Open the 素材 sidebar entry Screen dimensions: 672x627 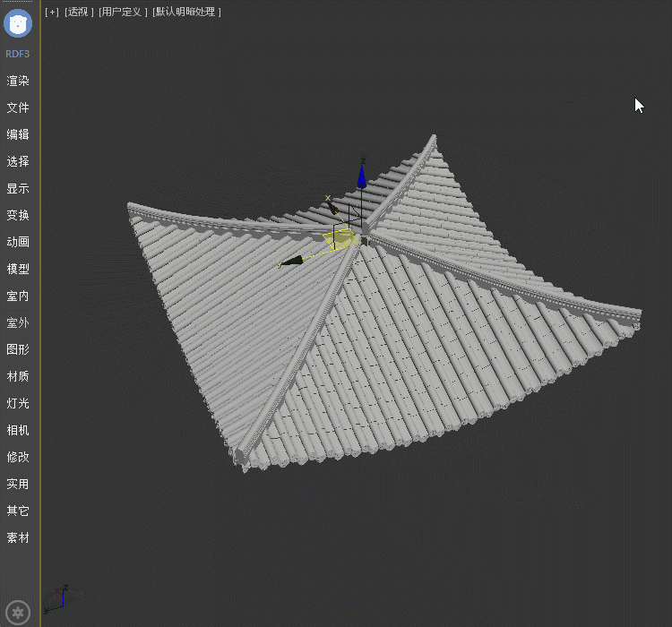[18, 537]
